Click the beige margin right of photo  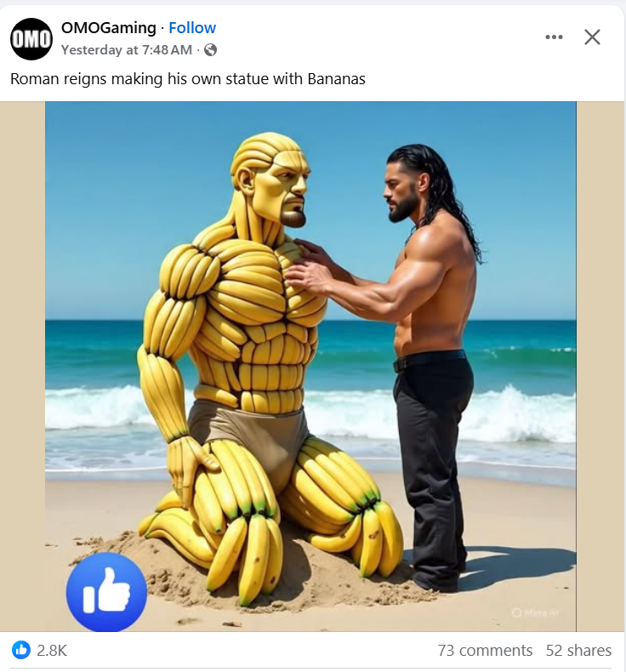coord(600,367)
